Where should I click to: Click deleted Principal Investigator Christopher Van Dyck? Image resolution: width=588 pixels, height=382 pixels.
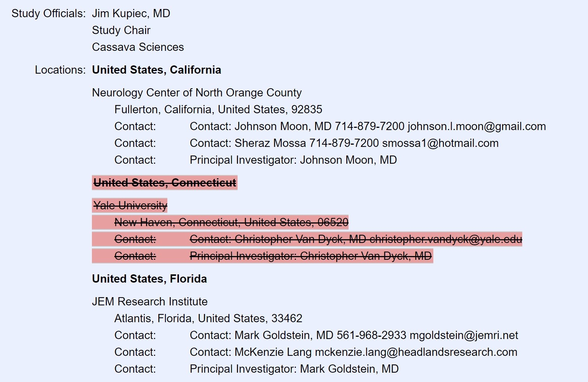tap(310, 256)
